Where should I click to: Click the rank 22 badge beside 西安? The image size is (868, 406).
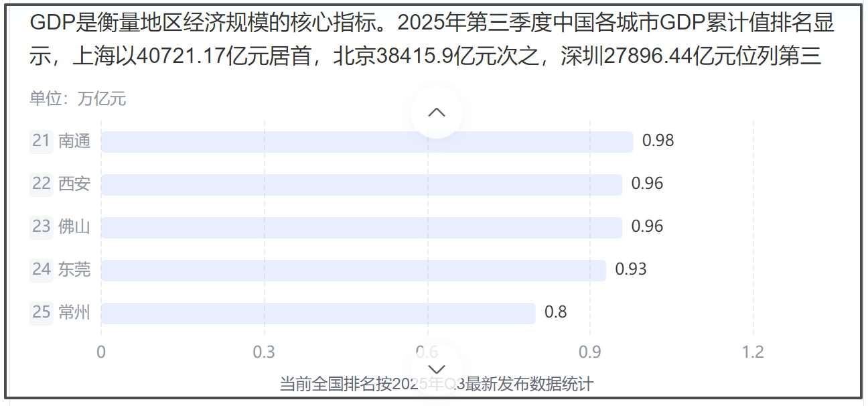pyautogui.click(x=42, y=184)
